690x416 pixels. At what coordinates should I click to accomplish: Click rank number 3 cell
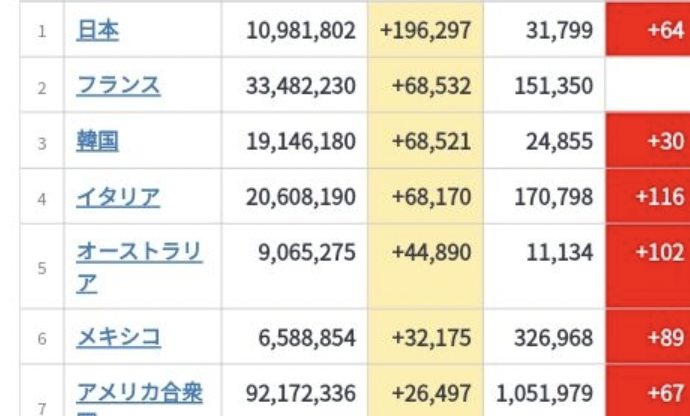click(42, 141)
